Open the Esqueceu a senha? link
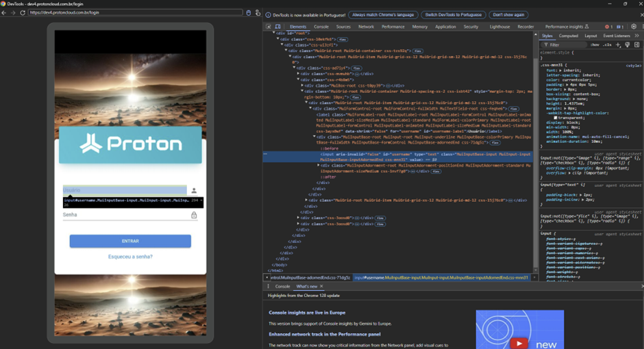This screenshot has height=349, width=644. tap(130, 257)
